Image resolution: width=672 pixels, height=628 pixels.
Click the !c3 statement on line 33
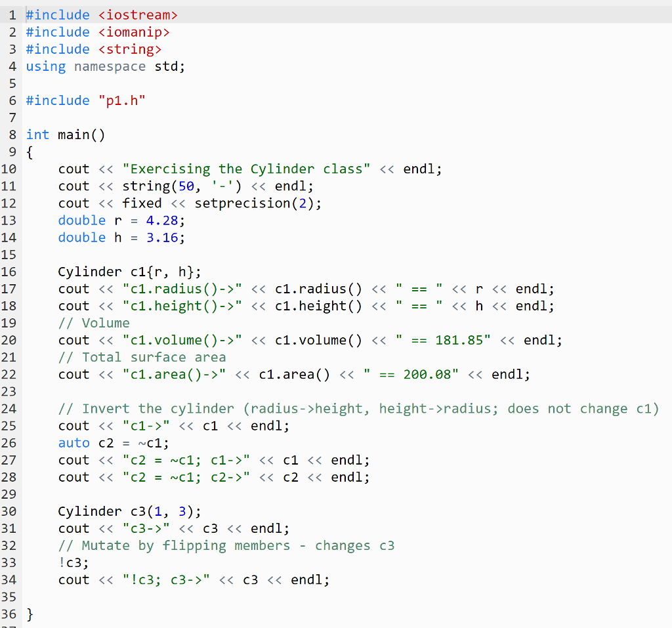click(x=72, y=562)
